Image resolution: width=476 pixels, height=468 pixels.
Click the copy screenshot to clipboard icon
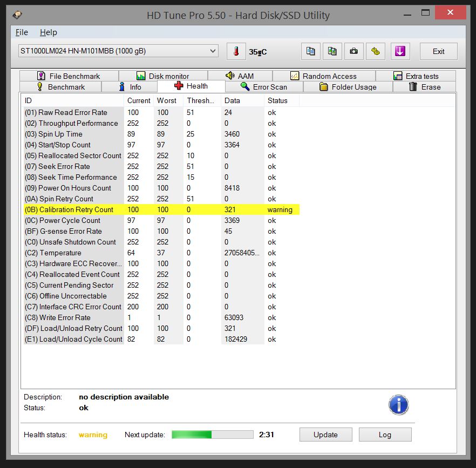[x=332, y=51]
